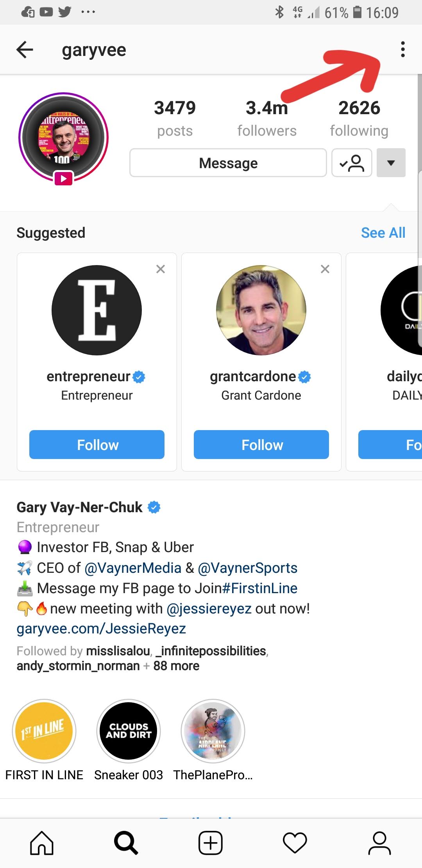
Task: Collapse suggested accounts using dropdown arrow
Action: [391, 163]
